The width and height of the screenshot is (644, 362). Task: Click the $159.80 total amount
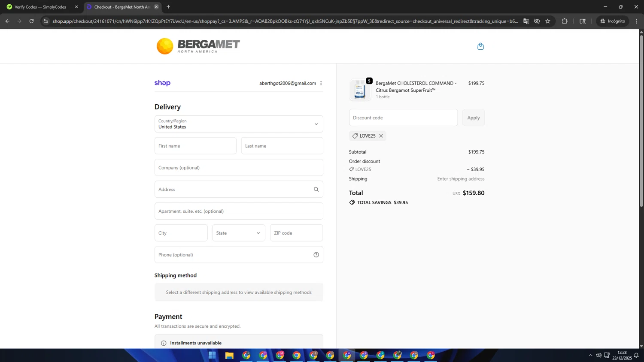[474, 193]
